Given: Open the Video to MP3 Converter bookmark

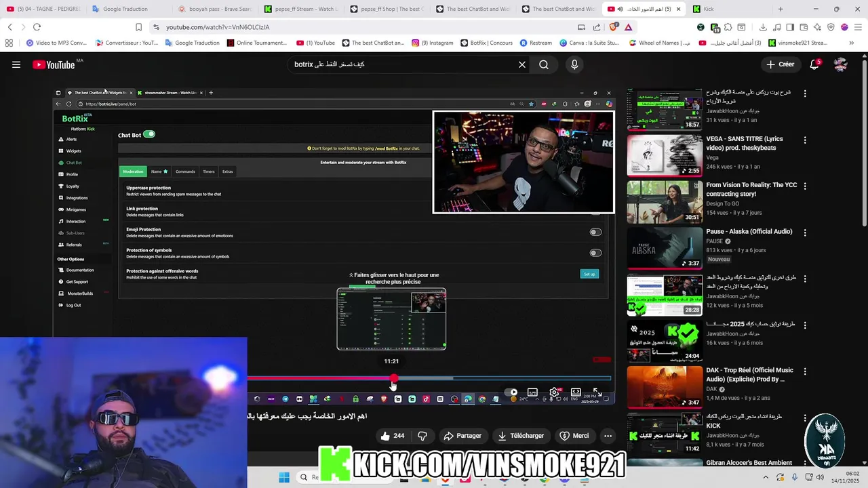Looking at the screenshot, I should 56,43.
